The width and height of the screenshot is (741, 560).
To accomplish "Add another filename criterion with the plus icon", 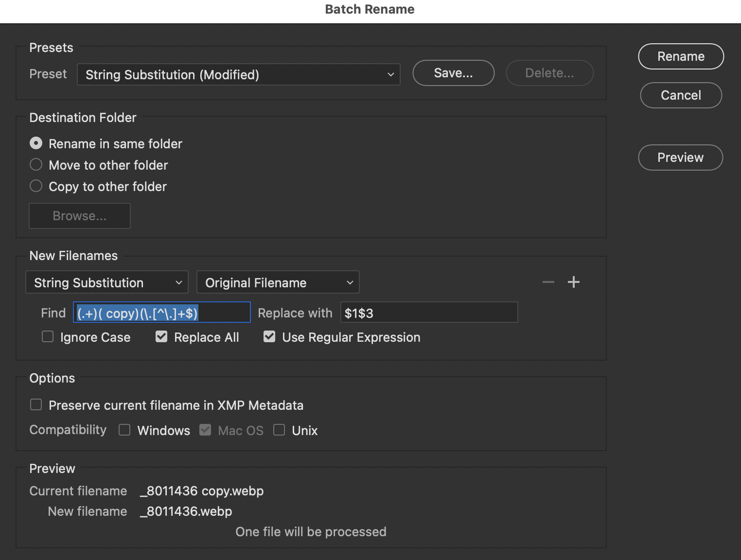I will (x=574, y=282).
